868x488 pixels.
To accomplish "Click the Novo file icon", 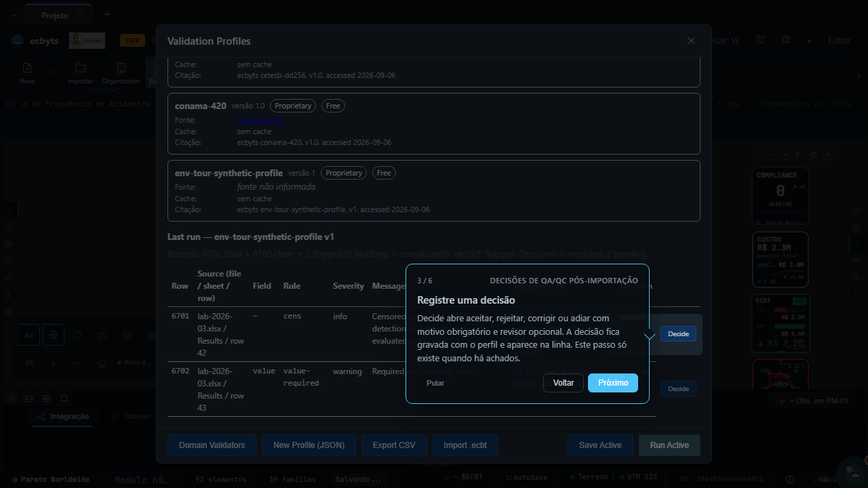I will click(27, 68).
